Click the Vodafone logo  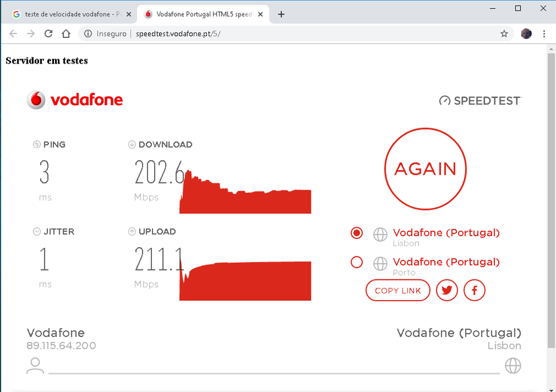[75, 100]
